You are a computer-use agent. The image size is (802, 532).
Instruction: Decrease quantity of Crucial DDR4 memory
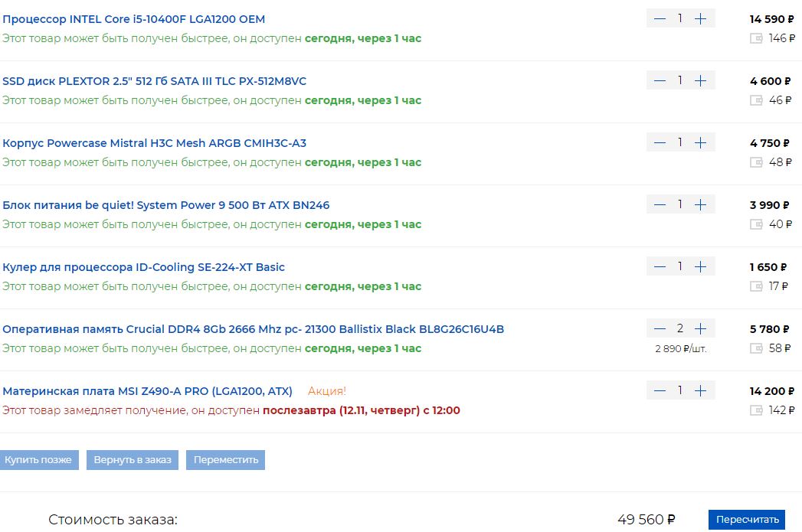pos(660,328)
